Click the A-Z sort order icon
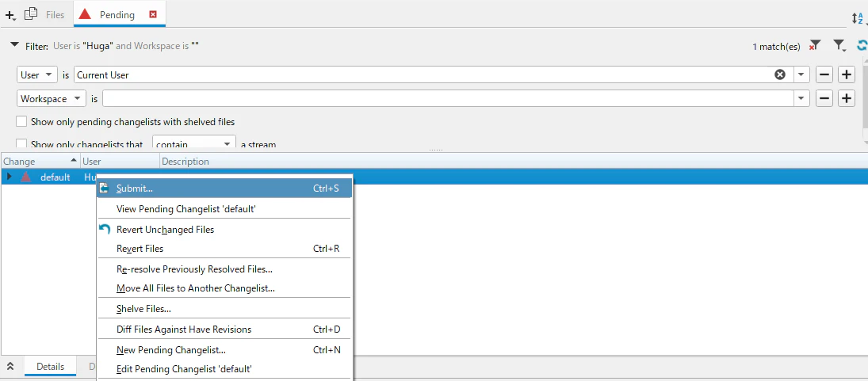The image size is (868, 381). coord(858,18)
